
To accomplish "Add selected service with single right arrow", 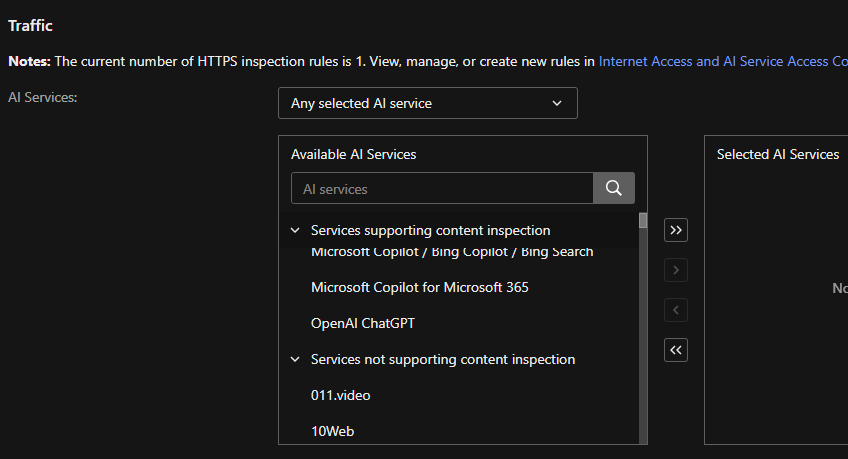I will 676,270.
